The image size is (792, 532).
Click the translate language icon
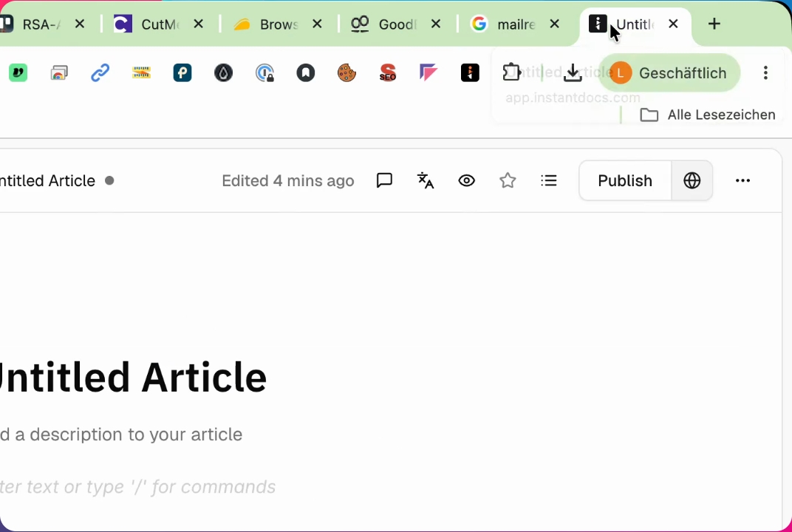[x=426, y=180]
